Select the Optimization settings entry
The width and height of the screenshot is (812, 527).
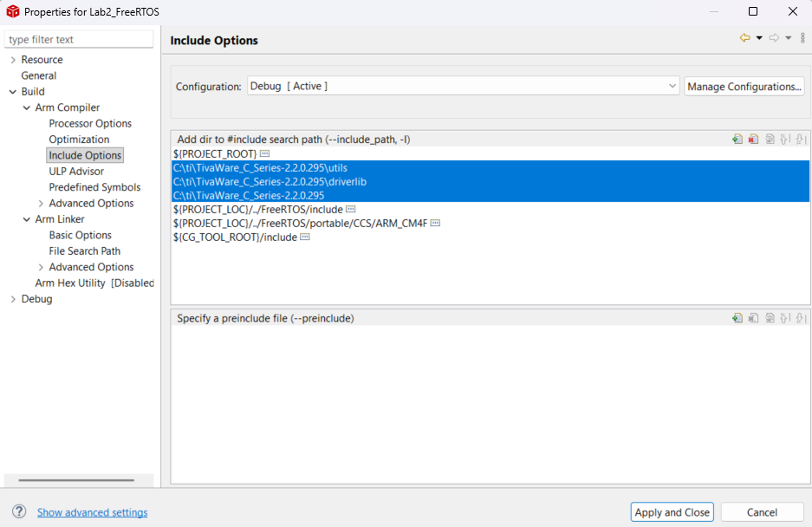(81, 139)
